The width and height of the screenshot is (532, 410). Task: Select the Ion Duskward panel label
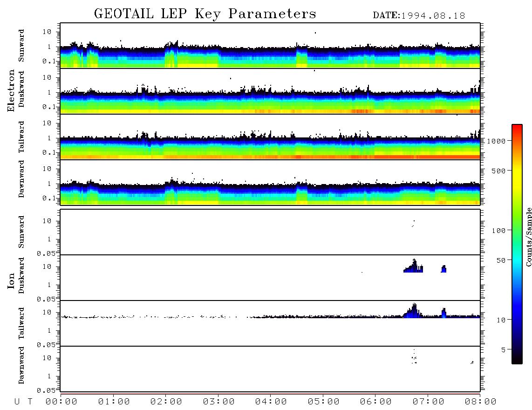click(21, 276)
